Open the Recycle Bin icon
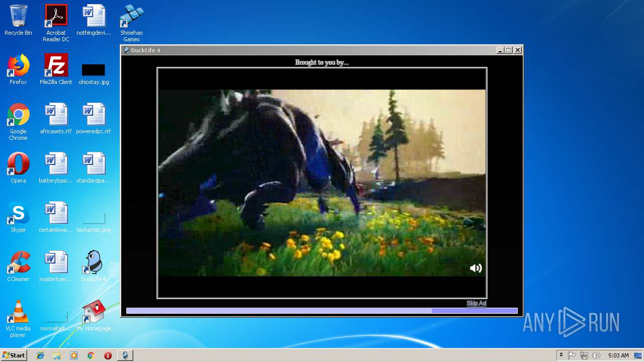Screen dimensions: 644x362 [18, 20]
